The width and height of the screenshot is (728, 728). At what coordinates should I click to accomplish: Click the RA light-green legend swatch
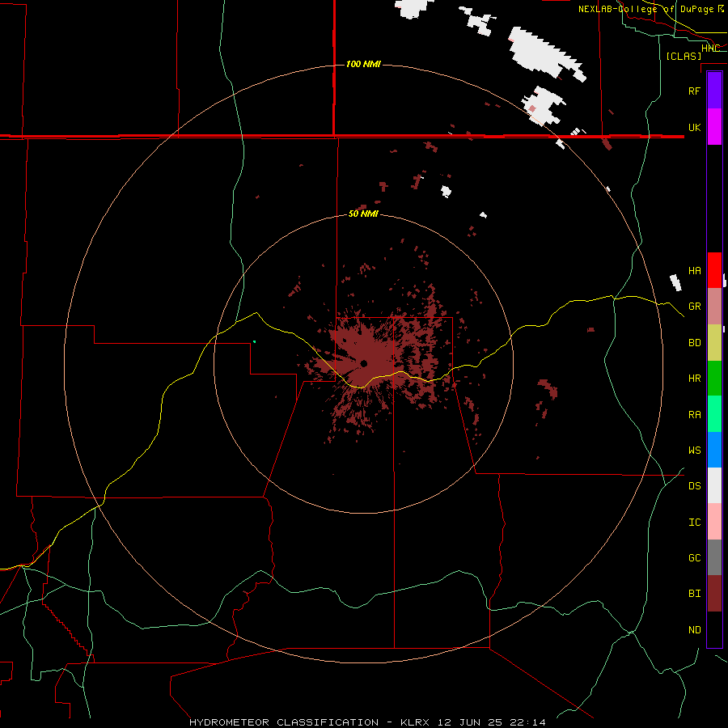(x=714, y=414)
